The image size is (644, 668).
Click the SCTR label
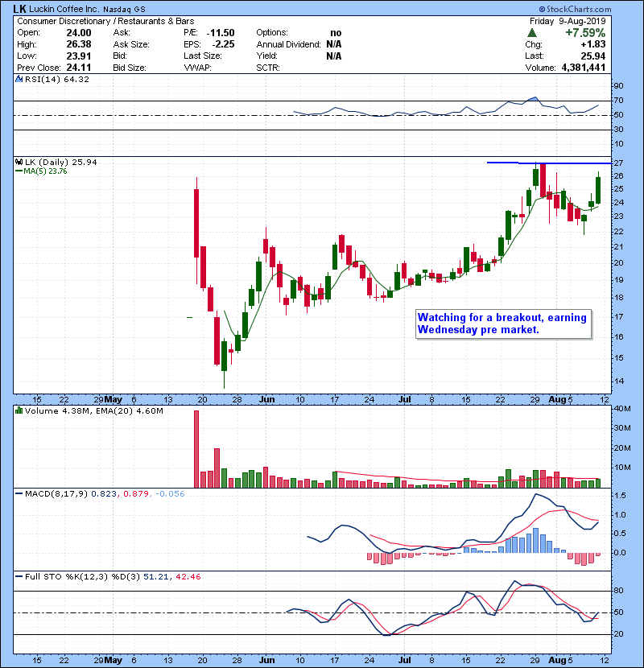pos(268,68)
